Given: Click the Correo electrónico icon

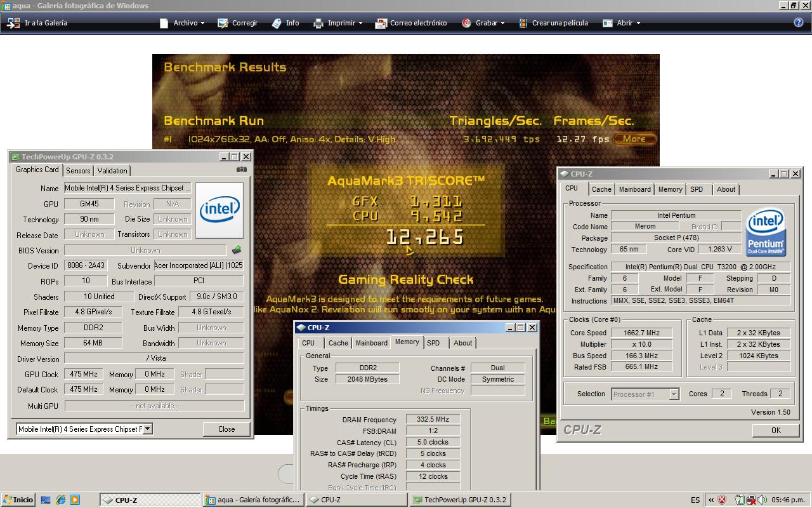Looking at the screenshot, I should click(381, 23).
